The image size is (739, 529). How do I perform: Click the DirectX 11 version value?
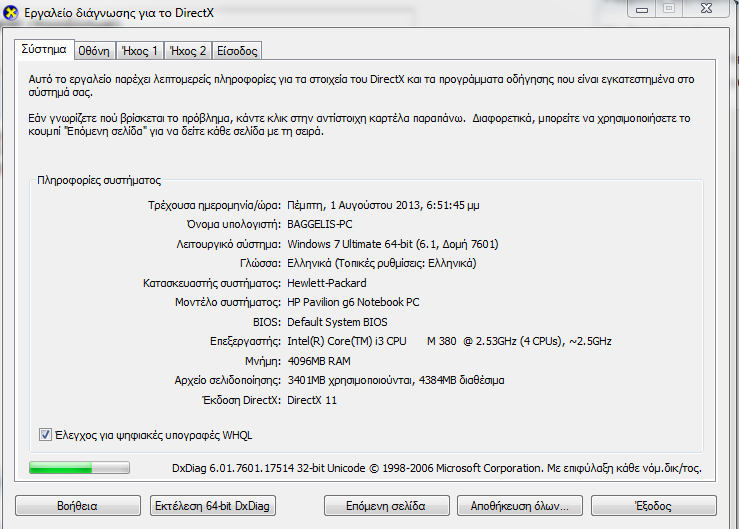(312, 400)
